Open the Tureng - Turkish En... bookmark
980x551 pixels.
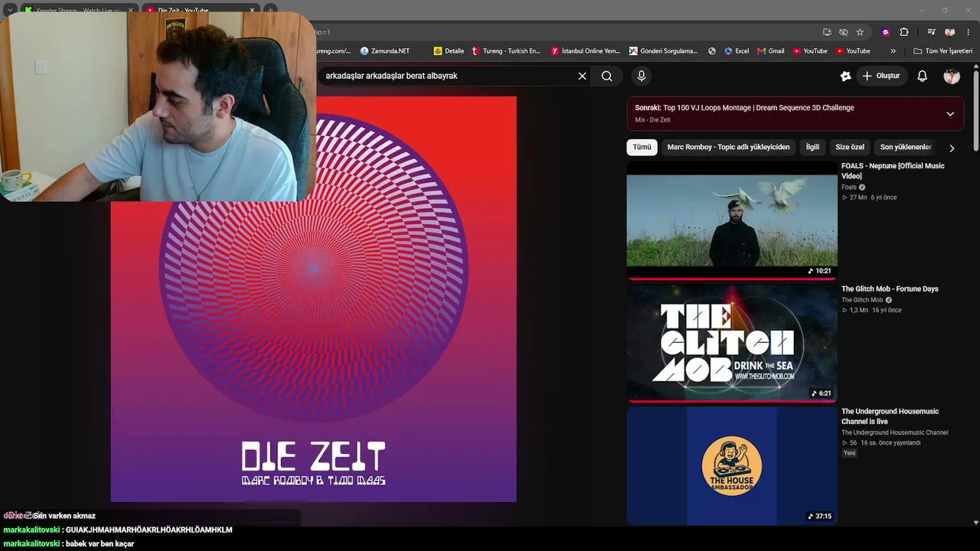click(506, 51)
